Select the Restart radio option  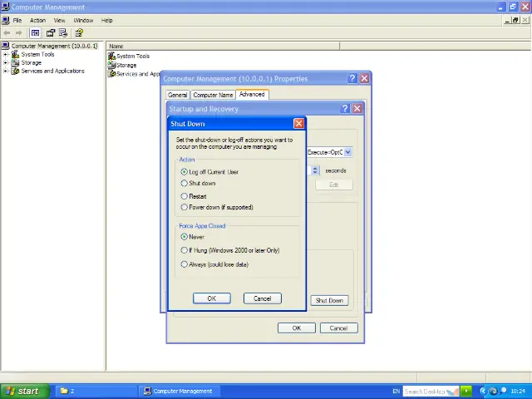pyautogui.click(x=184, y=196)
